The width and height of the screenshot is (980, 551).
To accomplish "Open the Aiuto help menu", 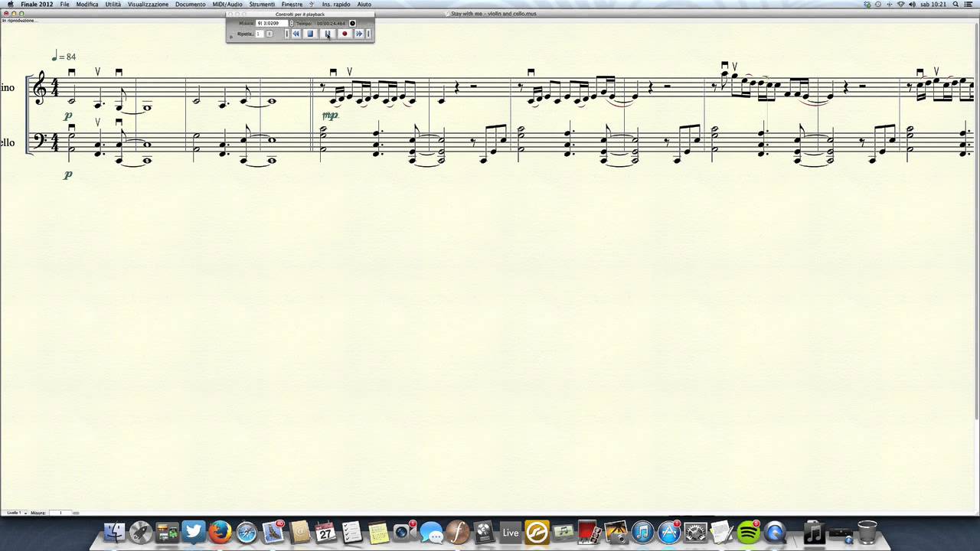I will click(364, 4).
